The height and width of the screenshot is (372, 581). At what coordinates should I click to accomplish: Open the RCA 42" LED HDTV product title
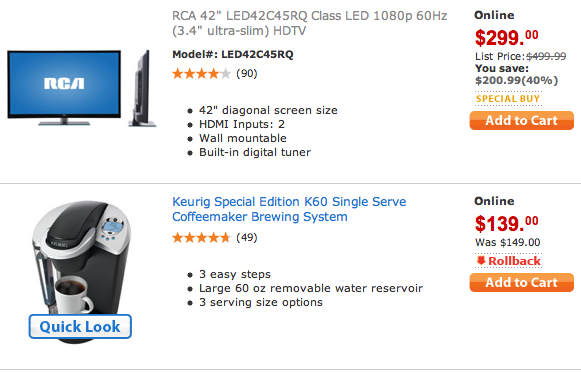pos(309,23)
